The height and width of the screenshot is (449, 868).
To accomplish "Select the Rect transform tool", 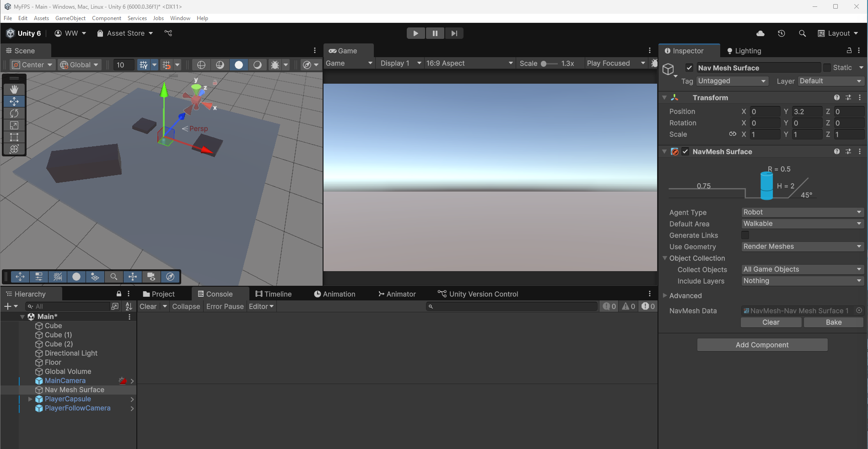I will [x=14, y=137].
